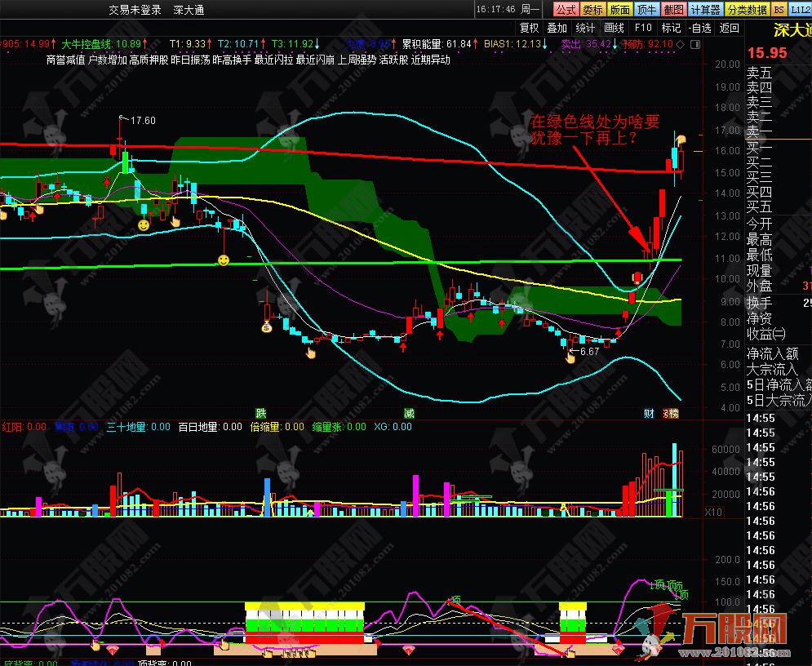Activate the 画线 drawing tools menu

tap(615, 28)
